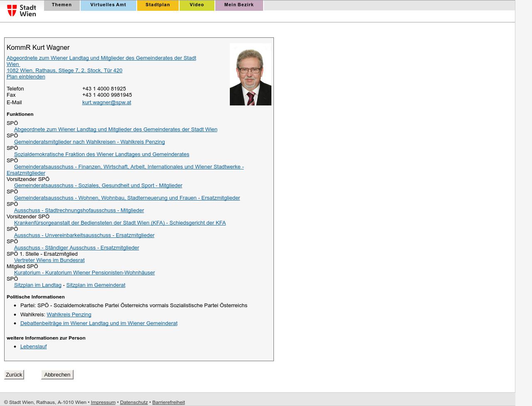Open Ständiger Ausschuss - Ersatzmitglieder link
The width and height of the screenshot is (532, 406).
(x=76, y=248)
